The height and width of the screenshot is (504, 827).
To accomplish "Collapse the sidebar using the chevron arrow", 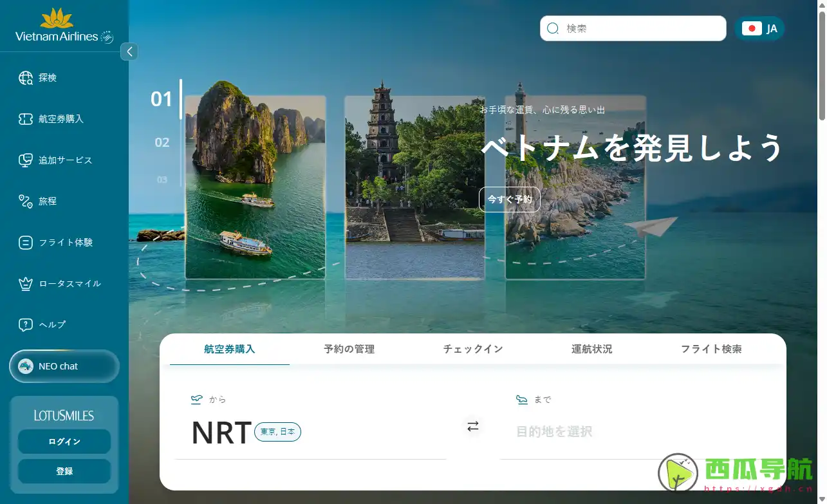I will [x=129, y=51].
